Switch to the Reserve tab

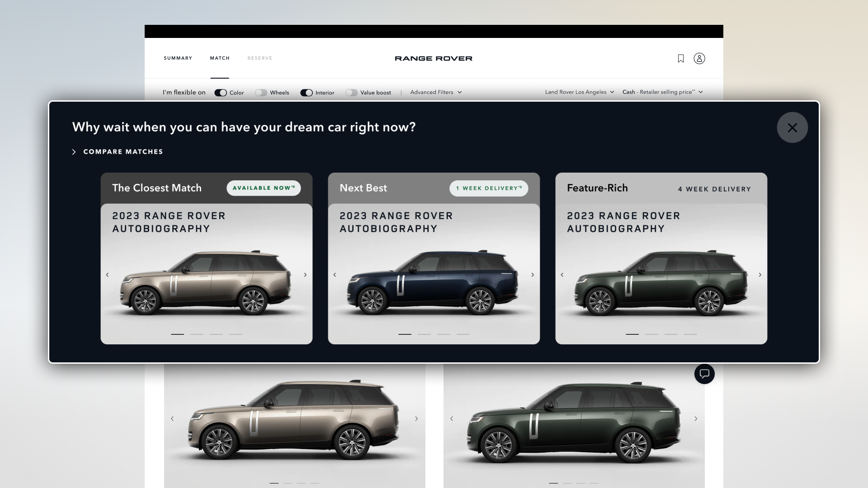click(x=260, y=58)
